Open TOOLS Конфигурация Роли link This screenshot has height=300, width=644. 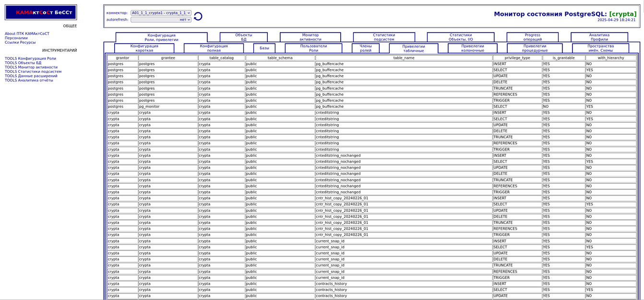[30, 58]
